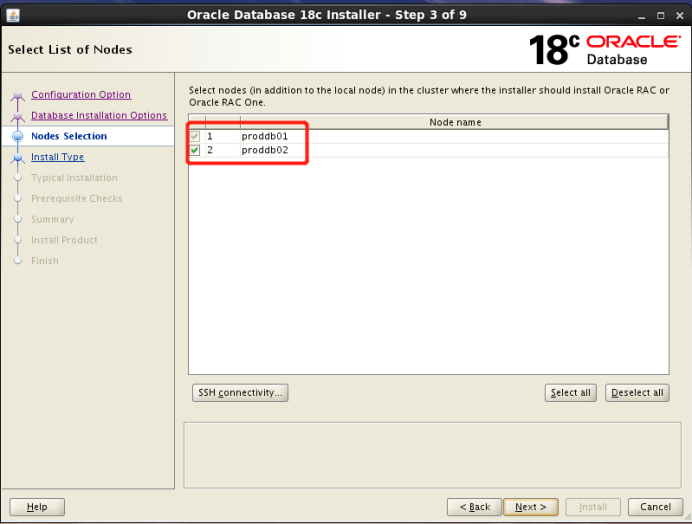Maximize the installer window

[x=661, y=16]
